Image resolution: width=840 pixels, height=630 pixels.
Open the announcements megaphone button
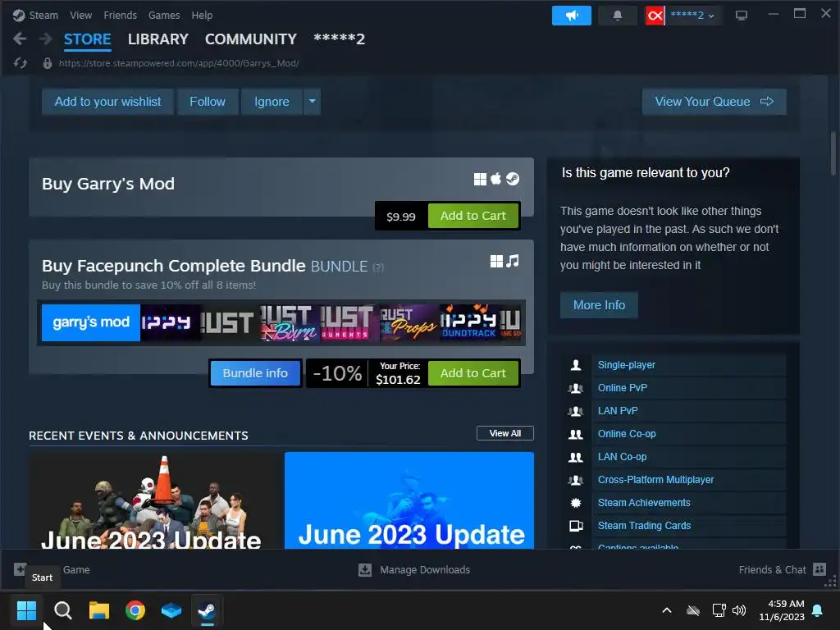[572, 16]
